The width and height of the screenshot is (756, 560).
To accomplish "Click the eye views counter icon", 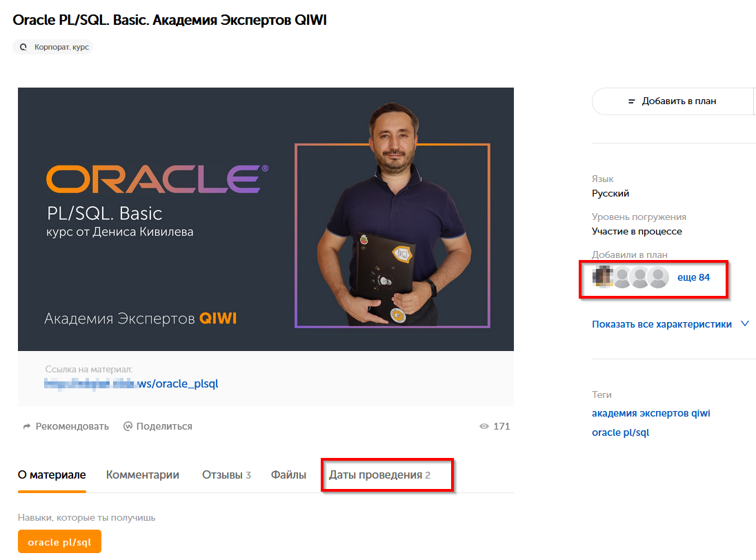I will click(x=484, y=427).
